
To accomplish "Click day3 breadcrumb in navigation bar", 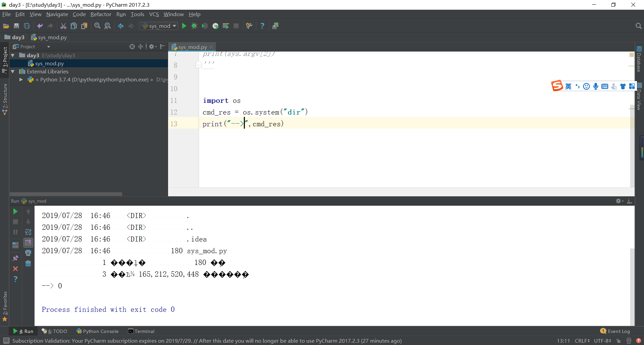I will [14, 37].
